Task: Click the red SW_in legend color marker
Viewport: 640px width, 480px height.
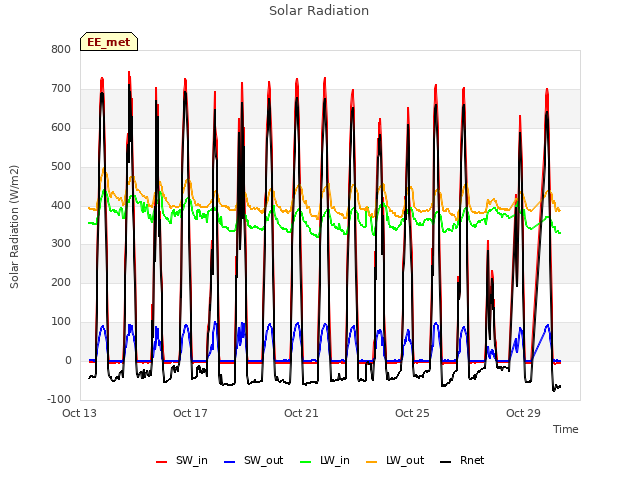Action: tap(162, 462)
